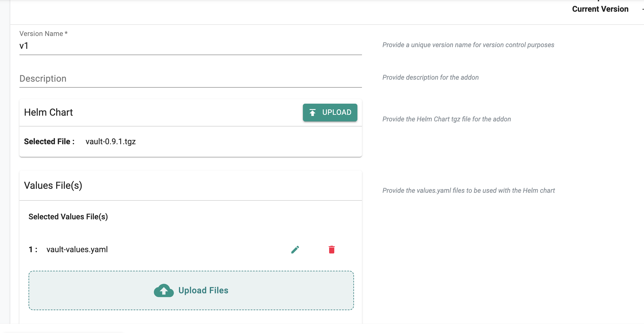Click the hint about values.yaml files
Viewport: 644px width, 333px height.
click(469, 191)
